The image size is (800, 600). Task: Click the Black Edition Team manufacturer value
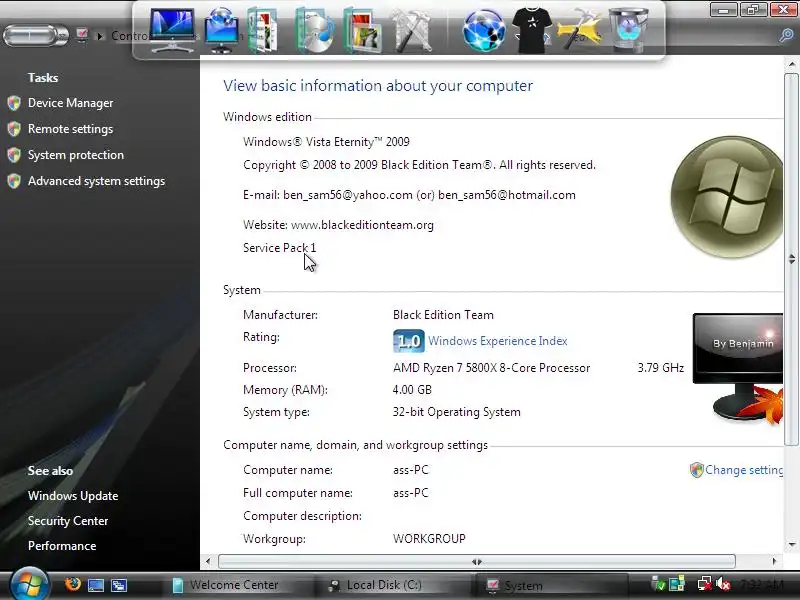pos(443,315)
